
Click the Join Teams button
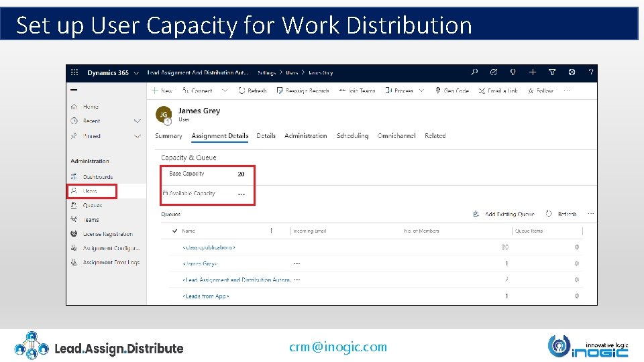(357, 90)
